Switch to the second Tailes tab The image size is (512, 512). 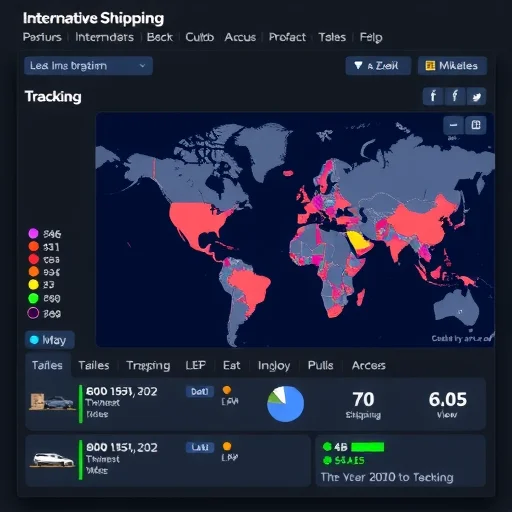coord(94,366)
